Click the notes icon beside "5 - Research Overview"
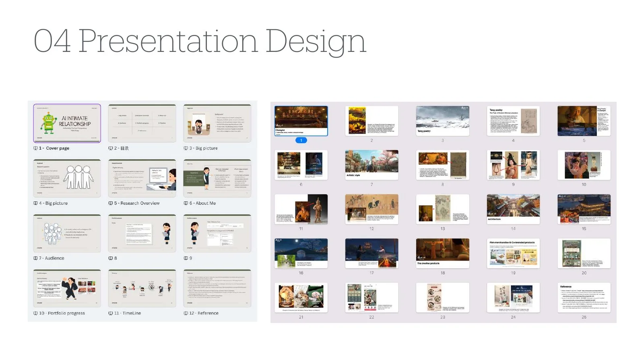 (111, 204)
